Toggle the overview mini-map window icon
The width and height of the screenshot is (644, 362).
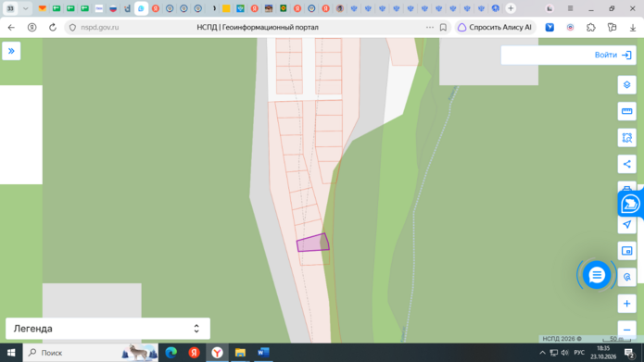pos(626,251)
